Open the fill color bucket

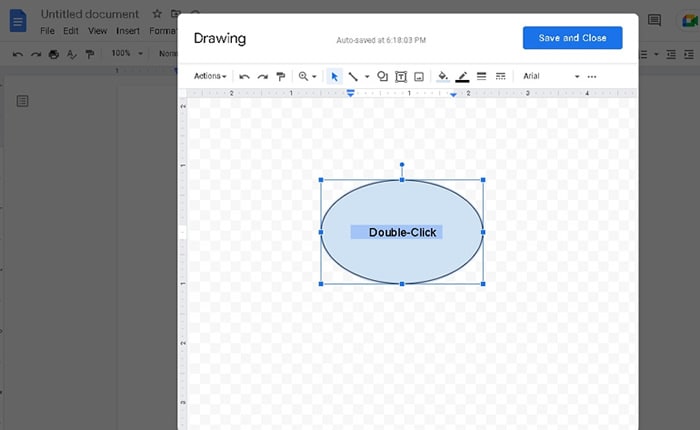442,76
